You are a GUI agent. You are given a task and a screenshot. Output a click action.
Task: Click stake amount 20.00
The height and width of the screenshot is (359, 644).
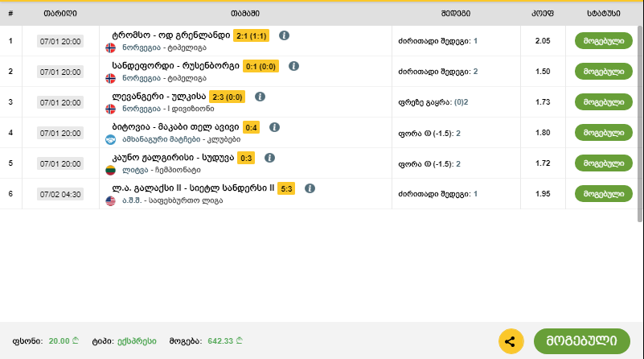point(64,341)
